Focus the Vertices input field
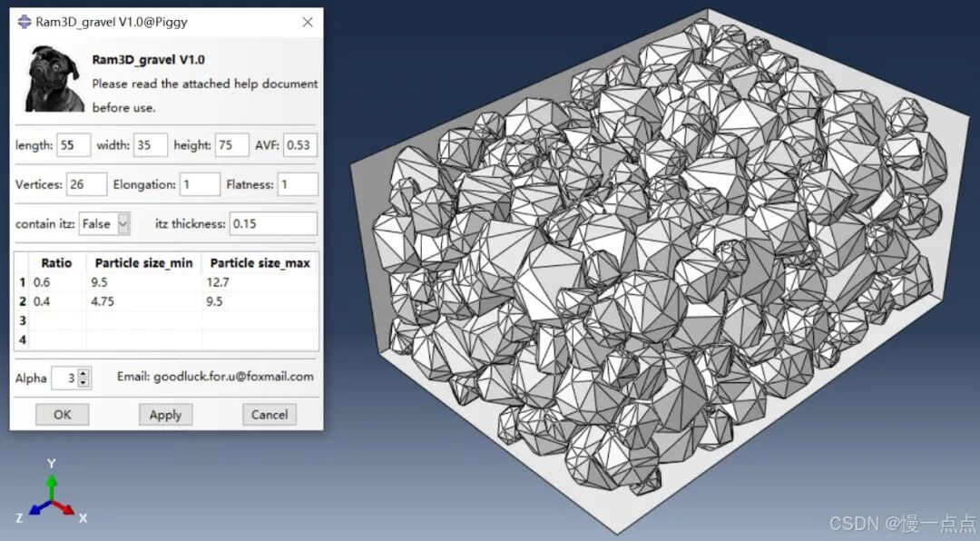Image resolution: width=980 pixels, height=541 pixels. pyautogui.click(x=86, y=184)
